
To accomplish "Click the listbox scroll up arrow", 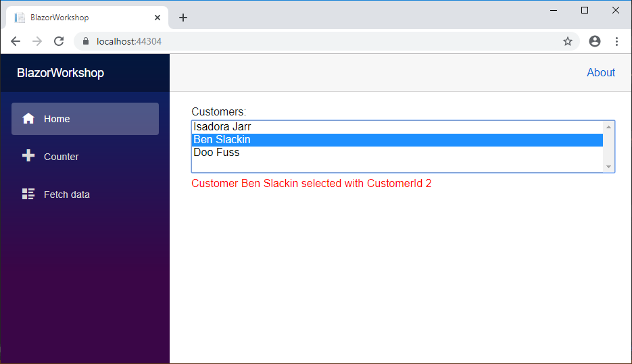I will (x=608, y=127).
